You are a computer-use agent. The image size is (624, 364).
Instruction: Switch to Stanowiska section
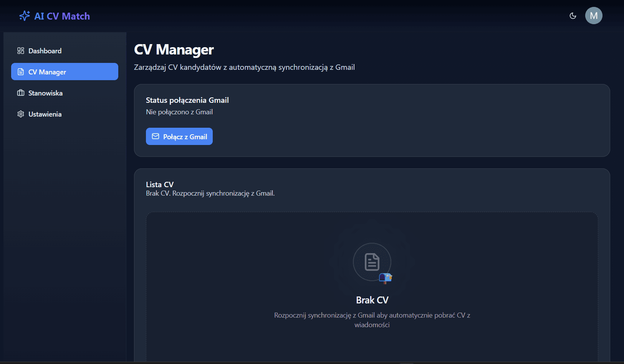(x=46, y=93)
